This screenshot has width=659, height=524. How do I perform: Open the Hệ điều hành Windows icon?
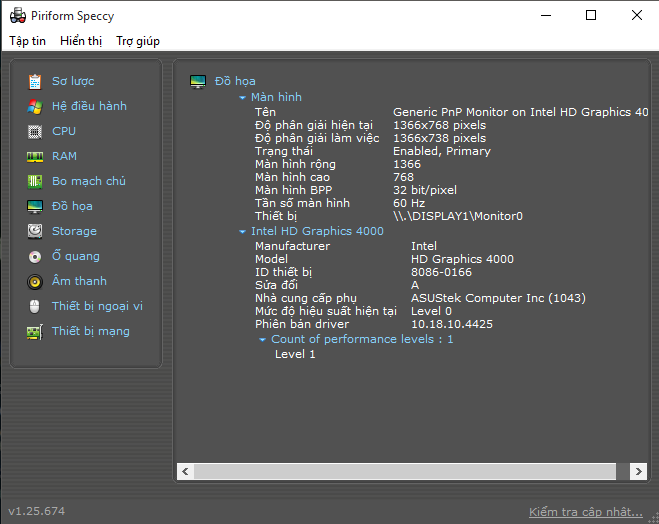pos(35,106)
